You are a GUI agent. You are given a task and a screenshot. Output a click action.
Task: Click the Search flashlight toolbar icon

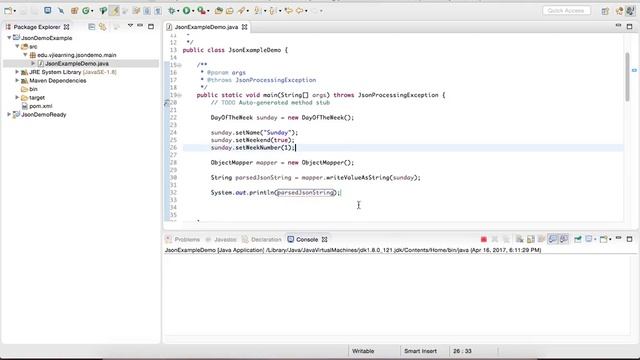[241, 11]
